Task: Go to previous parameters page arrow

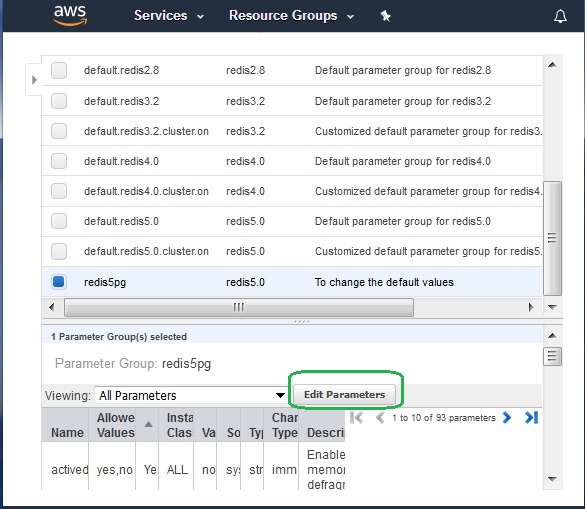Action: 380,417
